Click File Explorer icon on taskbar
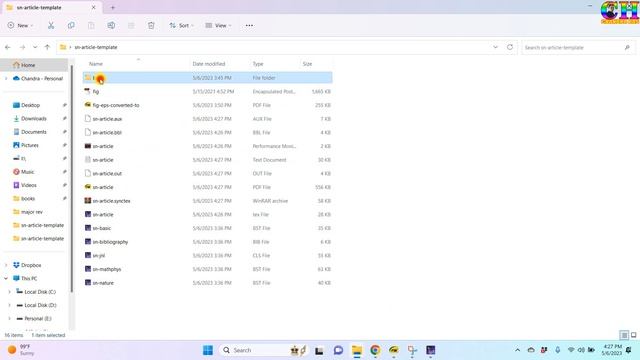 pos(357,350)
